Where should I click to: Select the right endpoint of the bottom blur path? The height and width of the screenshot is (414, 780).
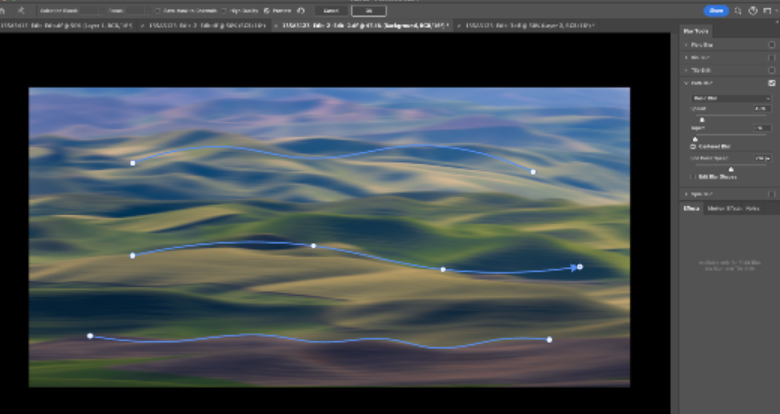coord(549,340)
